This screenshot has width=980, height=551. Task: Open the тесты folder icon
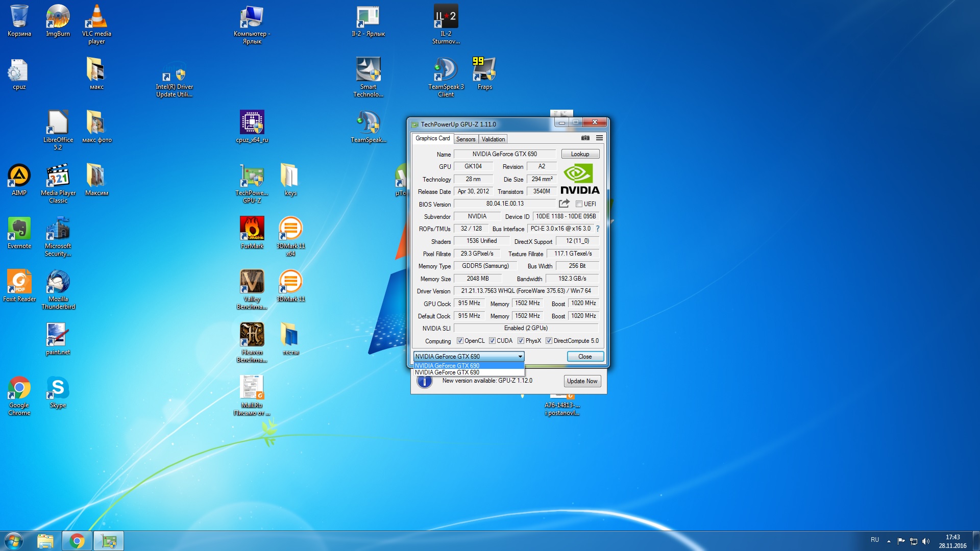coord(290,339)
